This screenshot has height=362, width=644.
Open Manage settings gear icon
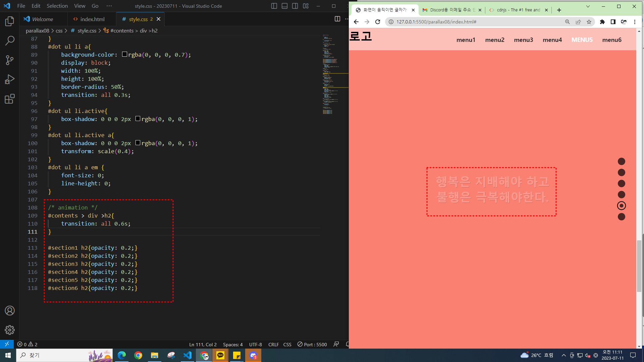[10, 330]
